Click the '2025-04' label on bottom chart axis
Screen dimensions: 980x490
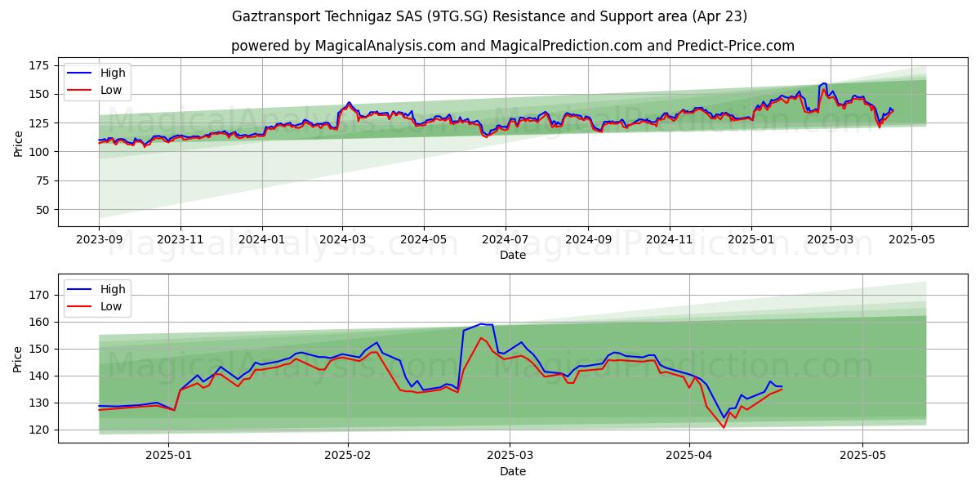tap(689, 456)
